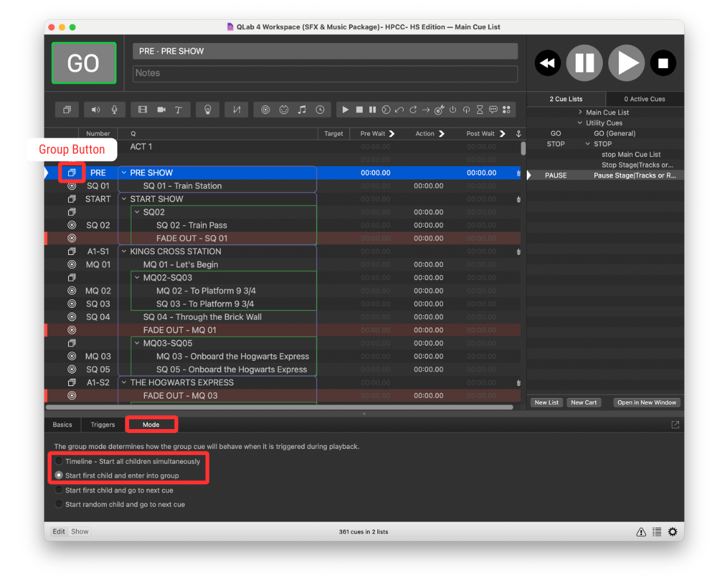Add a Timecode cue
The image size is (728, 580).
320,109
